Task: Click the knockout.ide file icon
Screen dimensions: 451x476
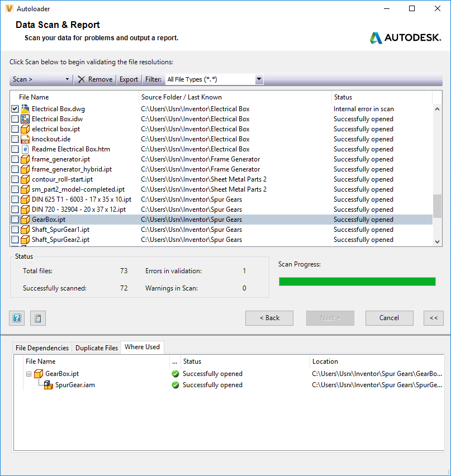Action: 25,139
